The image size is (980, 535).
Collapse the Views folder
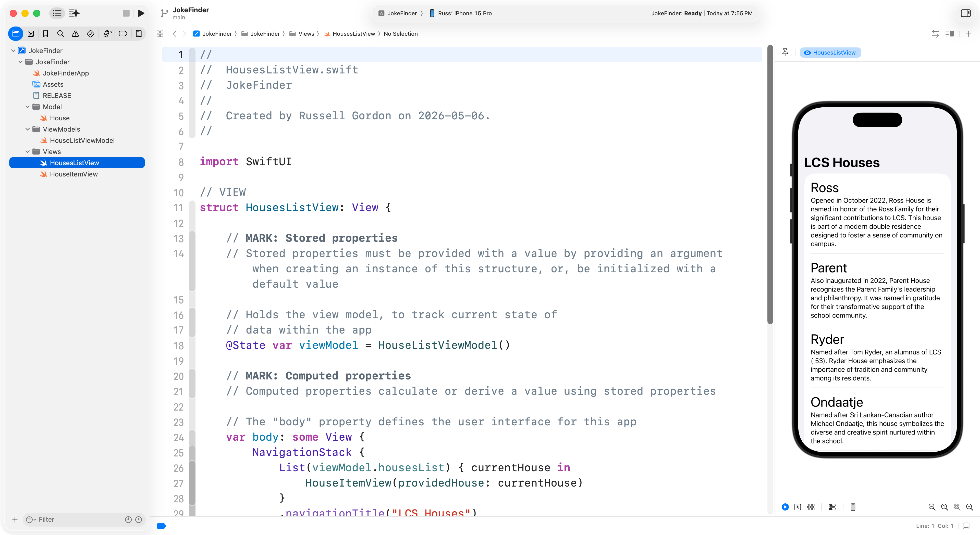(27, 152)
